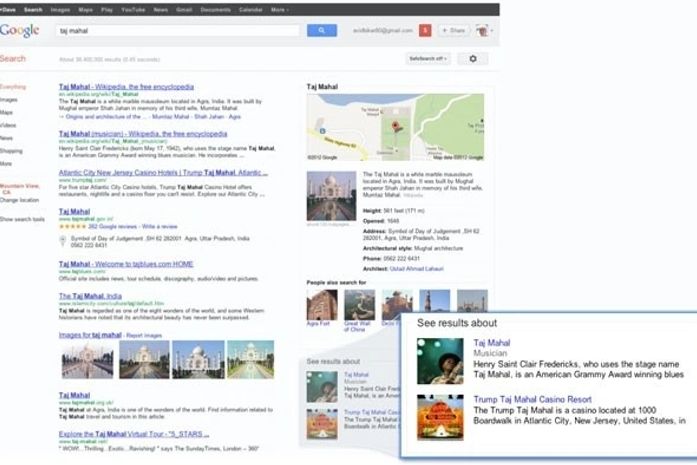Select Shopping filter in the left sidebar
The width and height of the screenshot is (697, 465).
click(11, 151)
